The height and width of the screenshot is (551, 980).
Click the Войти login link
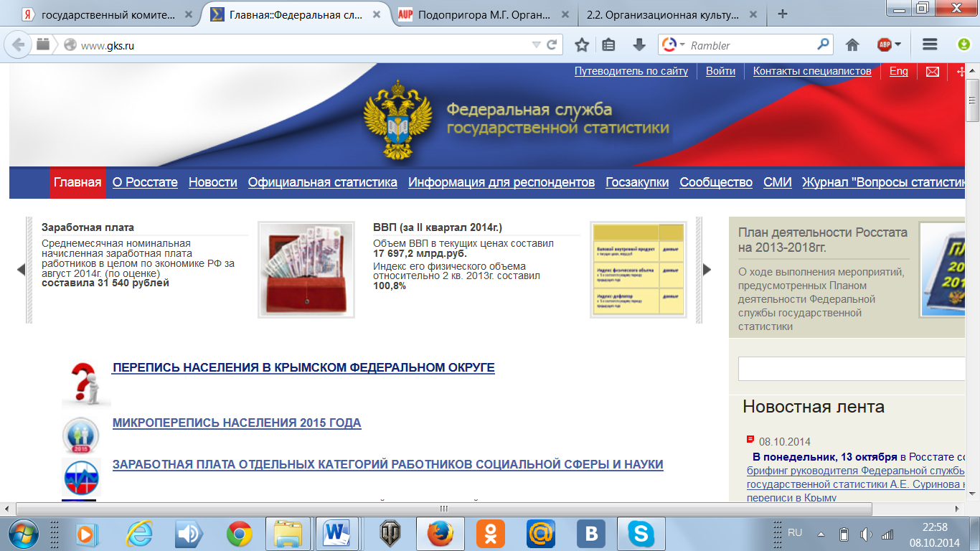click(720, 71)
